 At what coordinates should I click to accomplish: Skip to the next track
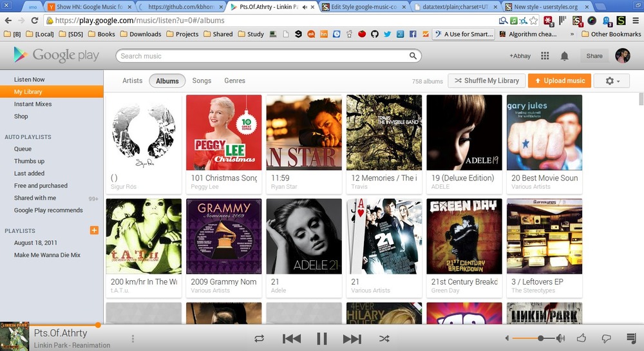pos(352,339)
